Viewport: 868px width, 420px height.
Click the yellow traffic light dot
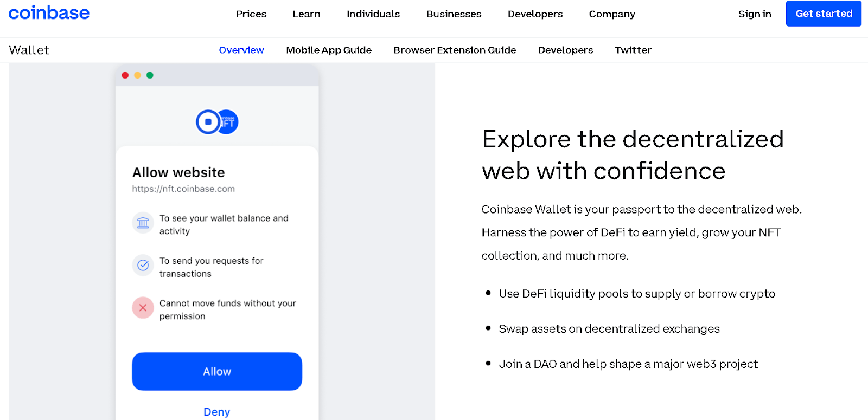click(x=138, y=75)
